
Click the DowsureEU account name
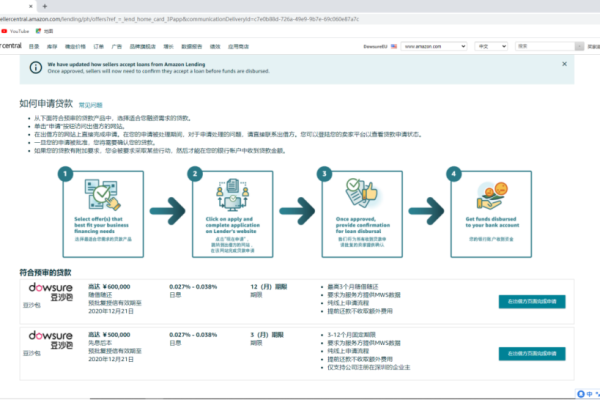point(375,46)
